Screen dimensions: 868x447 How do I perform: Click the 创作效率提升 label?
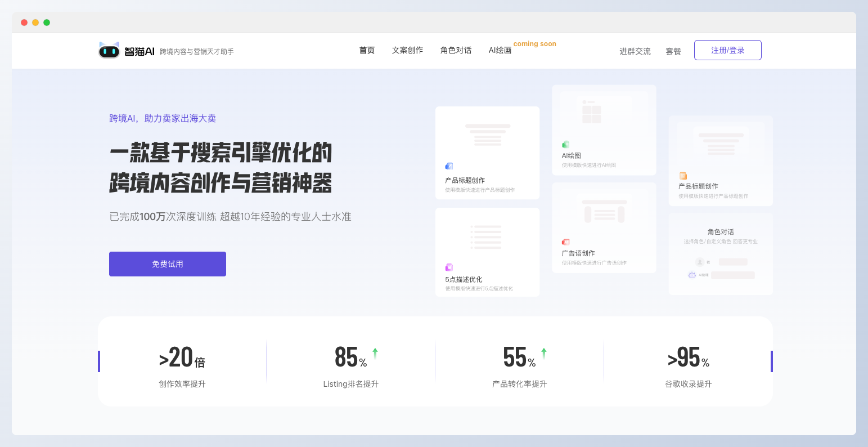click(x=182, y=384)
